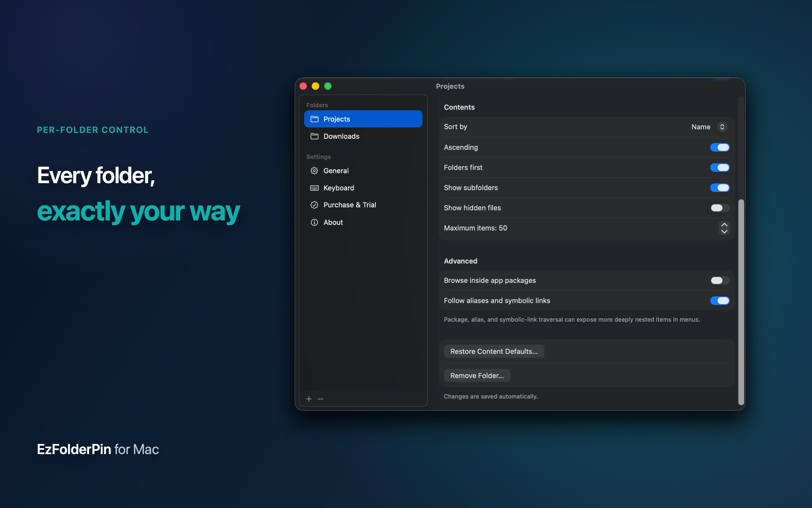Enable Browse inside app packages

coord(720,280)
